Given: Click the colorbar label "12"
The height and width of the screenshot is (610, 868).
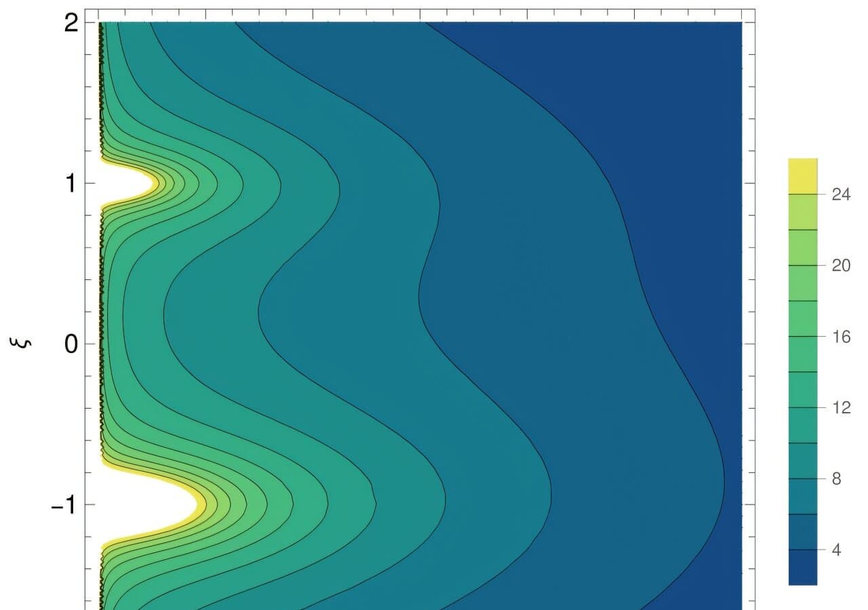Looking at the screenshot, I should [x=841, y=408].
